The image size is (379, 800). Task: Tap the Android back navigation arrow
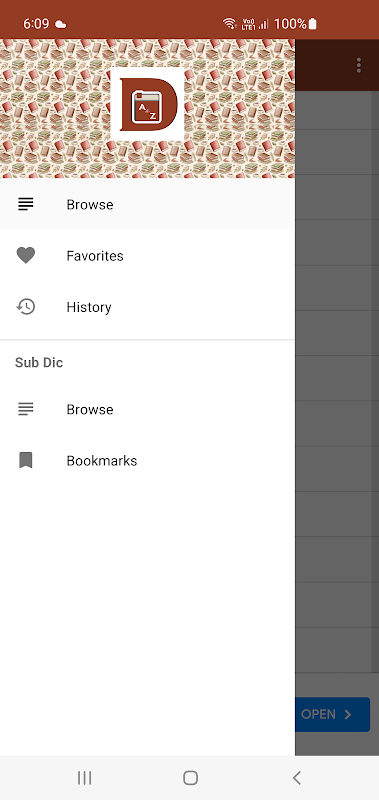(296, 778)
